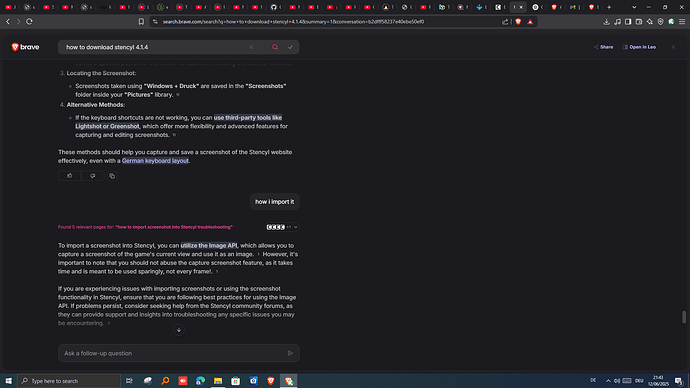
Task: Open 'use third-party tools like Lightshot or Greenshot' link
Action: (x=179, y=122)
